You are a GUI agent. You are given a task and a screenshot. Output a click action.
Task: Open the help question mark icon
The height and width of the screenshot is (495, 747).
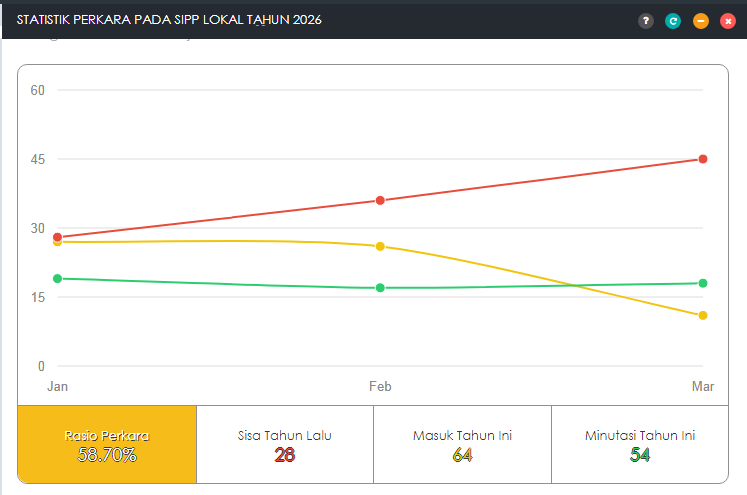click(646, 21)
